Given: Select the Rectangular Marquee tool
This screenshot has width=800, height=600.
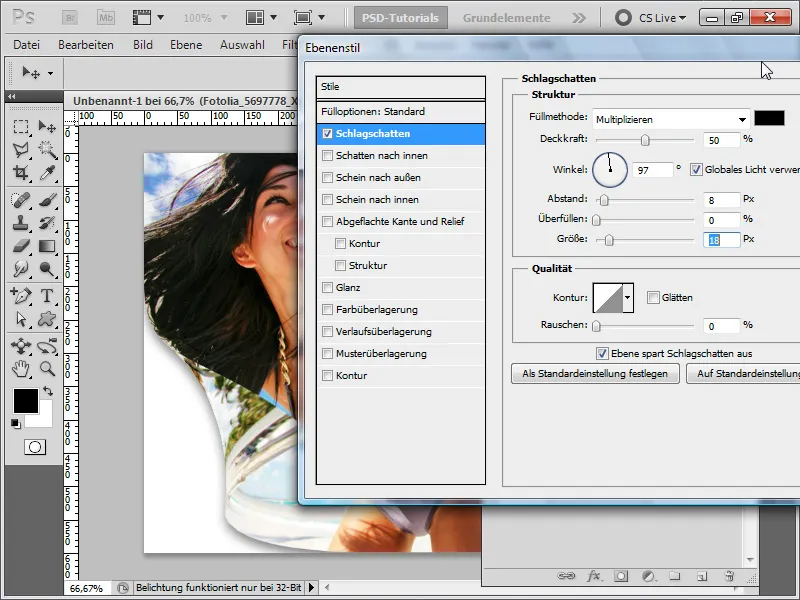Looking at the screenshot, I should (21, 126).
